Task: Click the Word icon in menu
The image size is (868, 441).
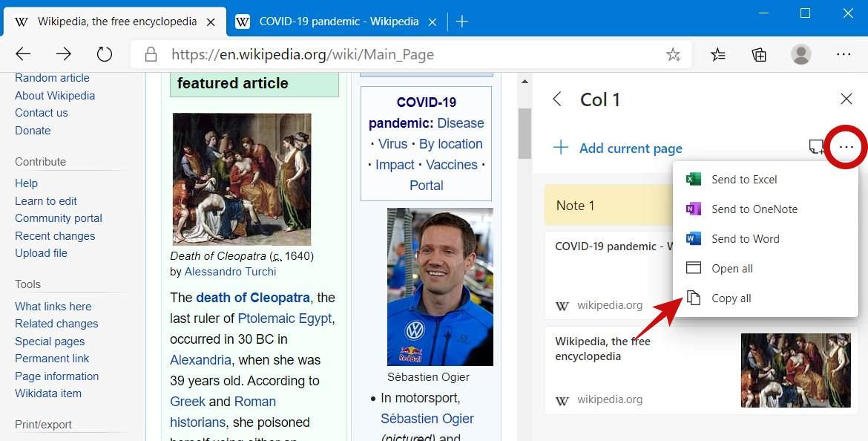Action: pyautogui.click(x=693, y=239)
